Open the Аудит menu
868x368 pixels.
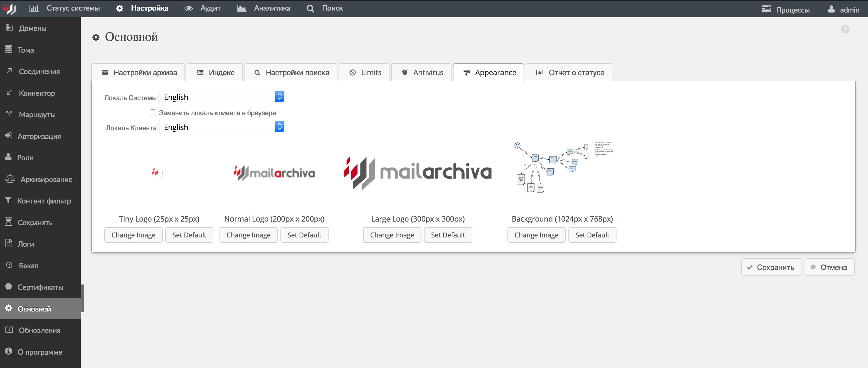[211, 8]
